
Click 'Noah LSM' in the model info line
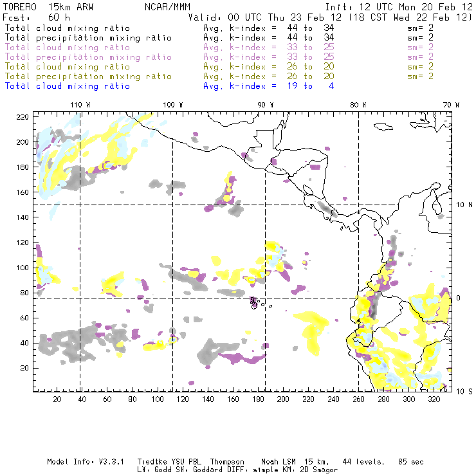[279, 462]
